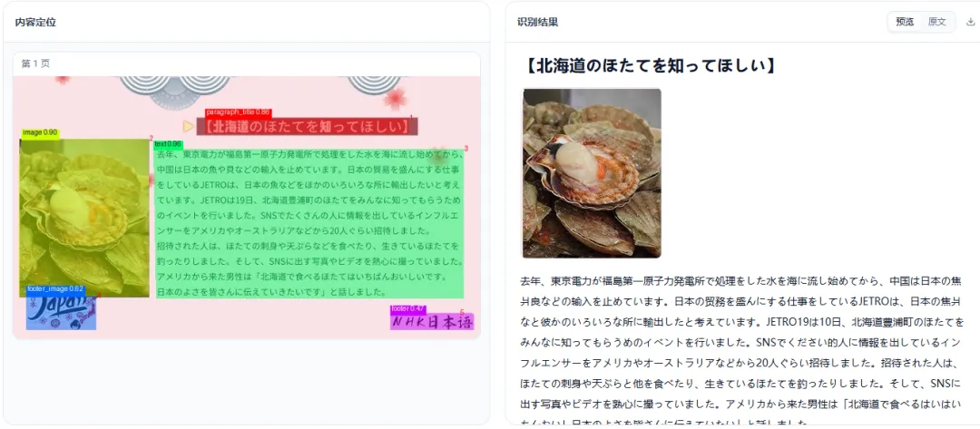Click the purple footer 0.47 label tag
This screenshot has width=980, height=429.
407,308
